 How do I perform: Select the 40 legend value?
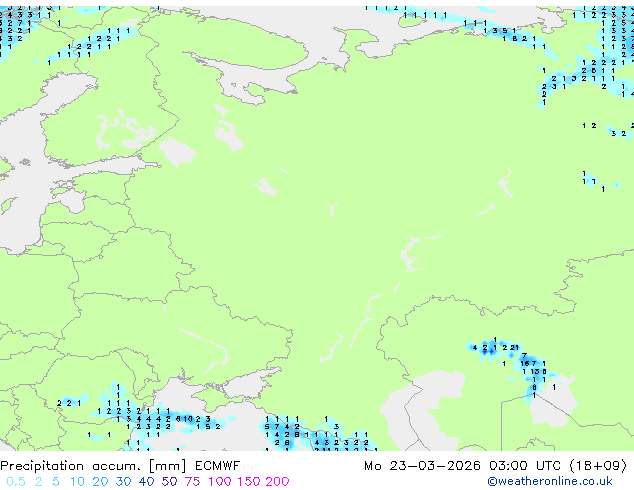tap(146, 482)
